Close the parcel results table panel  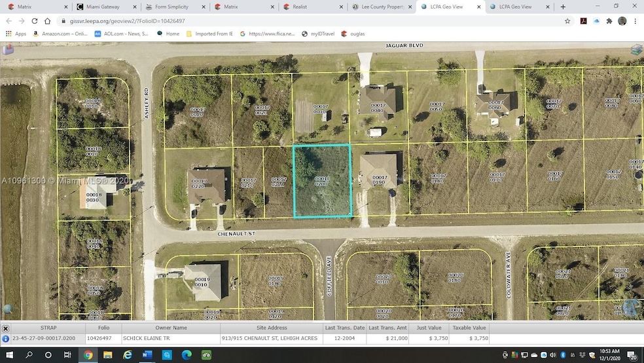pyautogui.click(x=5, y=328)
